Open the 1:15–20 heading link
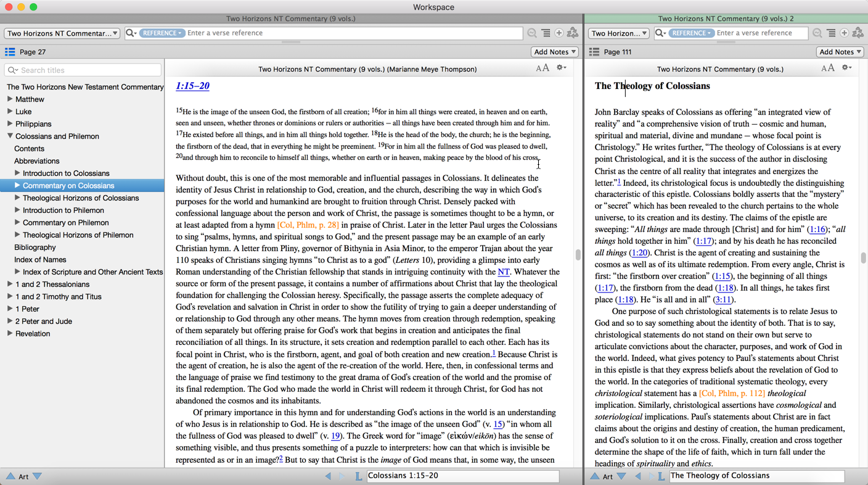This screenshot has height=485, width=868. point(192,86)
